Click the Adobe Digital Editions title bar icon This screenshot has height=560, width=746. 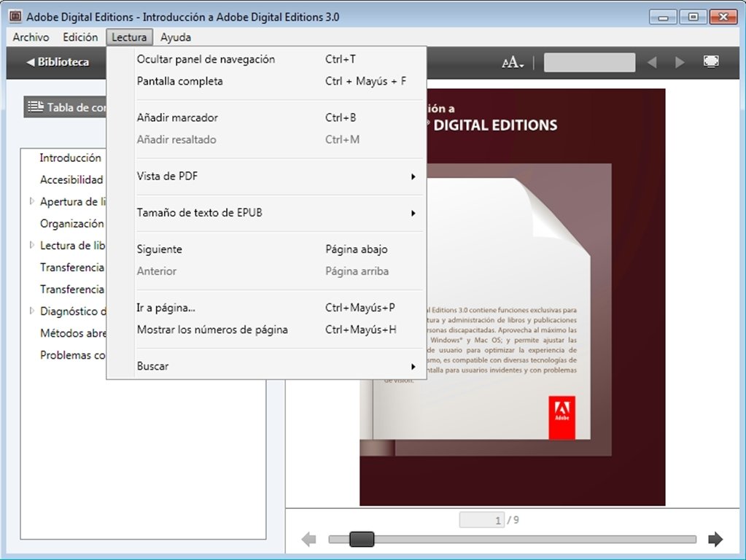(x=15, y=17)
